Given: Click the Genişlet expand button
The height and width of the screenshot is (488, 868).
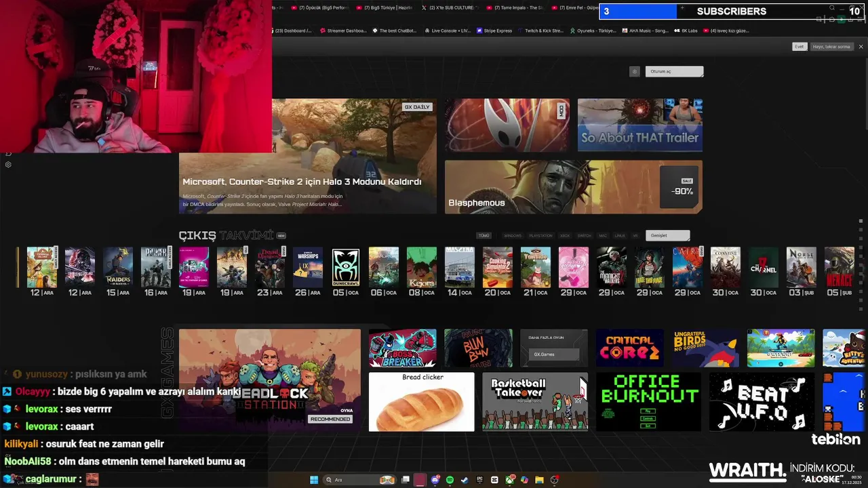Looking at the screenshot, I should (x=668, y=236).
